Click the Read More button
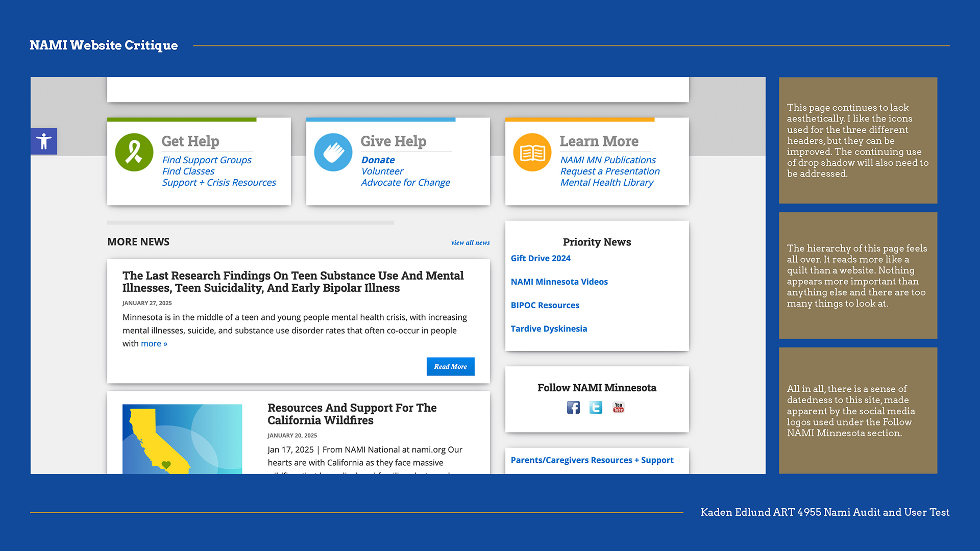 451,366
